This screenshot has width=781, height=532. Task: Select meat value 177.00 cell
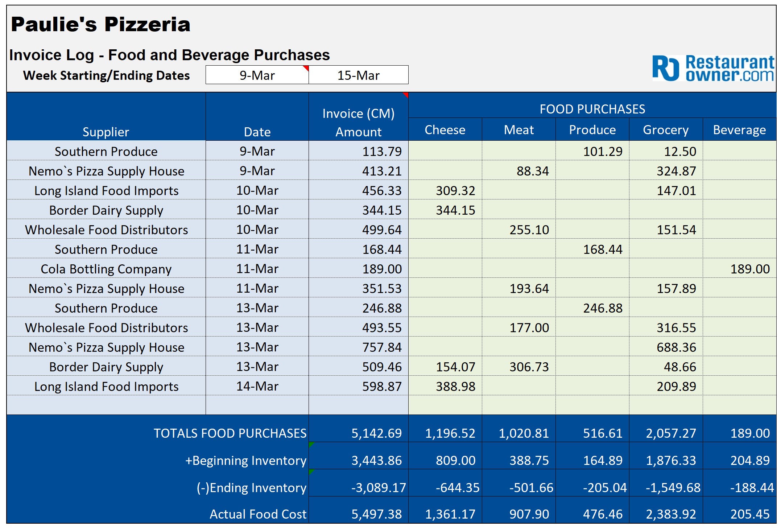(x=519, y=327)
